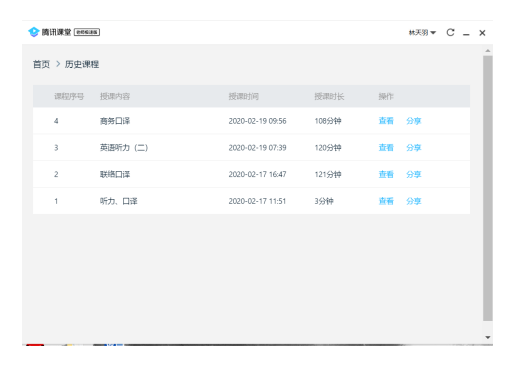
Task: Click time 2020-02-17 11:51
Action: 257,201
